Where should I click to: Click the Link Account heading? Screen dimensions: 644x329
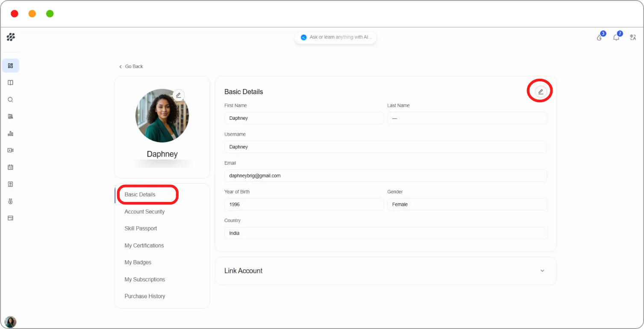click(243, 271)
